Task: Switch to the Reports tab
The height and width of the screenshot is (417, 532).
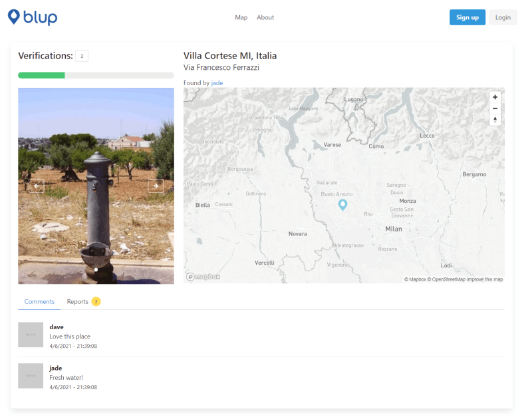Action: tap(78, 302)
